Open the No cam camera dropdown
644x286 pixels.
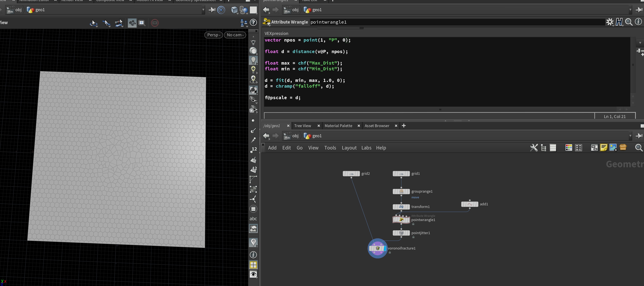click(x=235, y=35)
